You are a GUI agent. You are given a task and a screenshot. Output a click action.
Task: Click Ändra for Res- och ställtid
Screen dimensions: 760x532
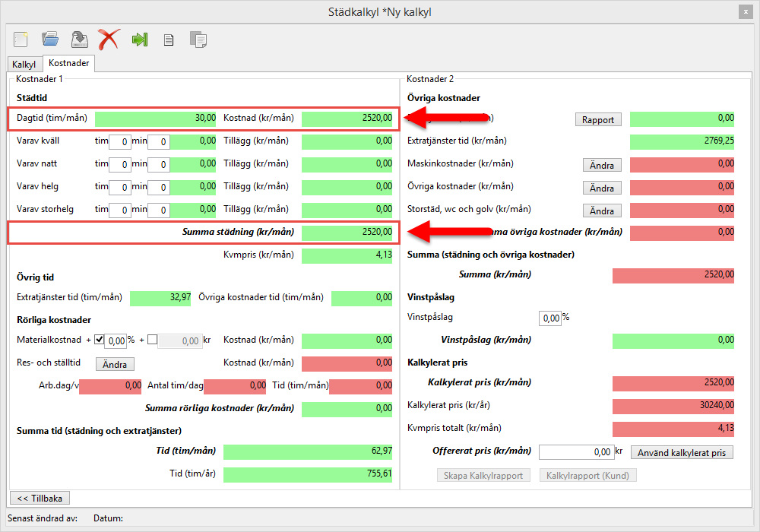coord(115,364)
